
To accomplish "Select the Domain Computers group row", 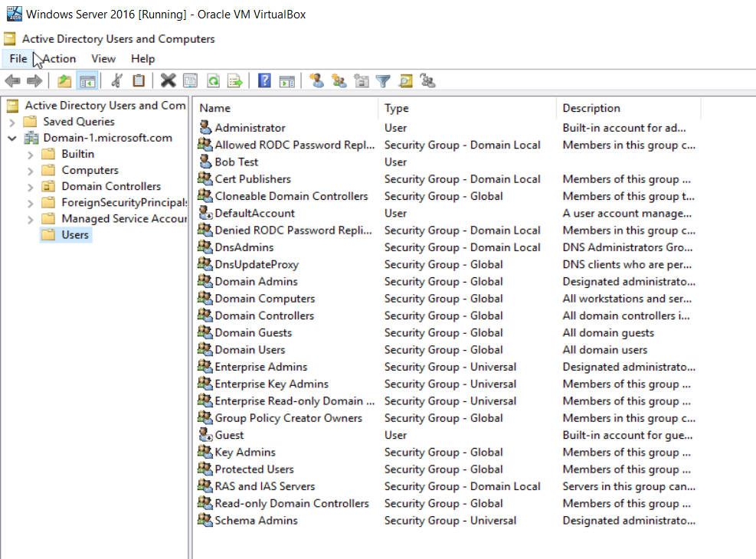I will point(446,299).
